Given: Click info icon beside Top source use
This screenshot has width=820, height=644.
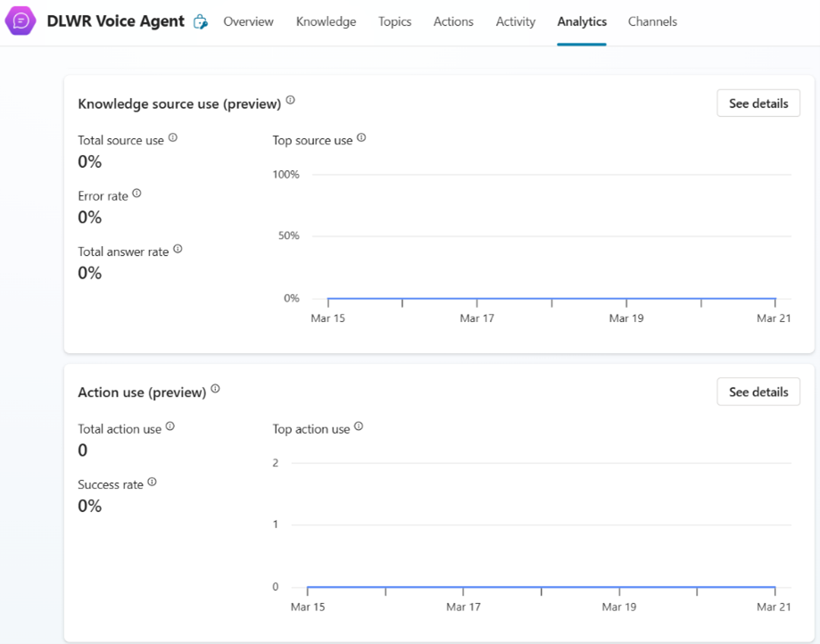Looking at the screenshot, I should coord(361,138).
